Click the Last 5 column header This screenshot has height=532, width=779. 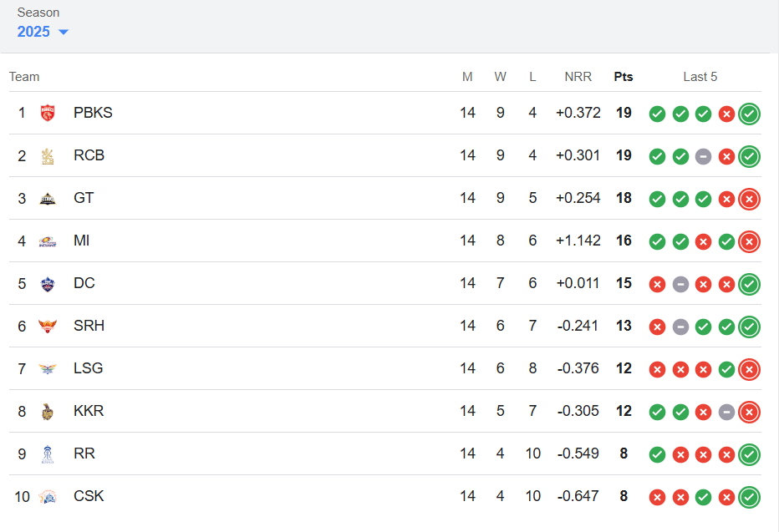coord(700,77)
